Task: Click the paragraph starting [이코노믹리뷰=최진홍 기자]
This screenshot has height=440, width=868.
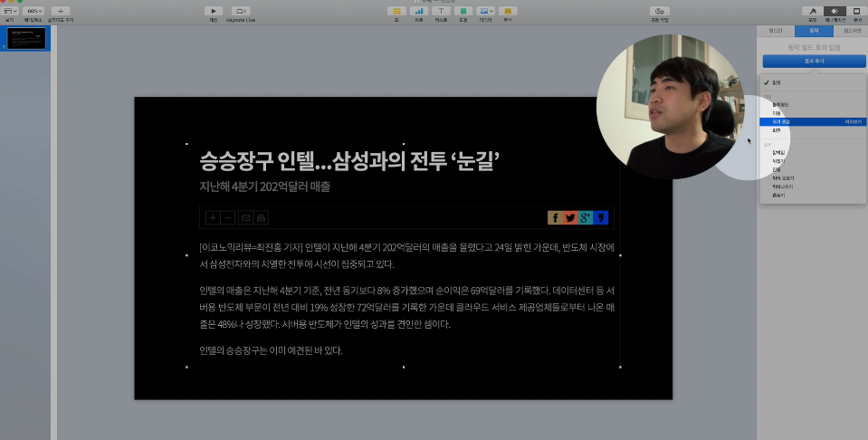Action: pos(407,255)
